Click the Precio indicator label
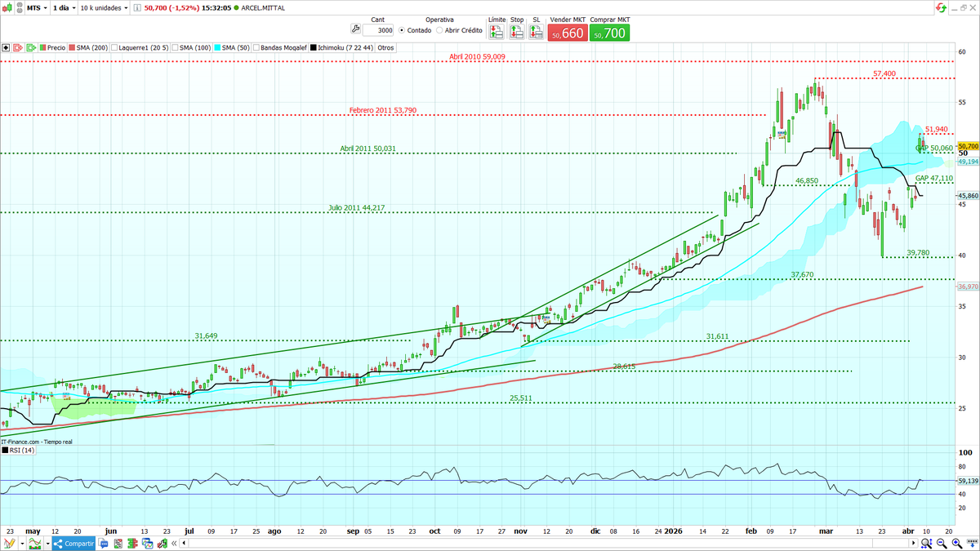The width and height of the screenshot is (980, 551). coord(56,47)
